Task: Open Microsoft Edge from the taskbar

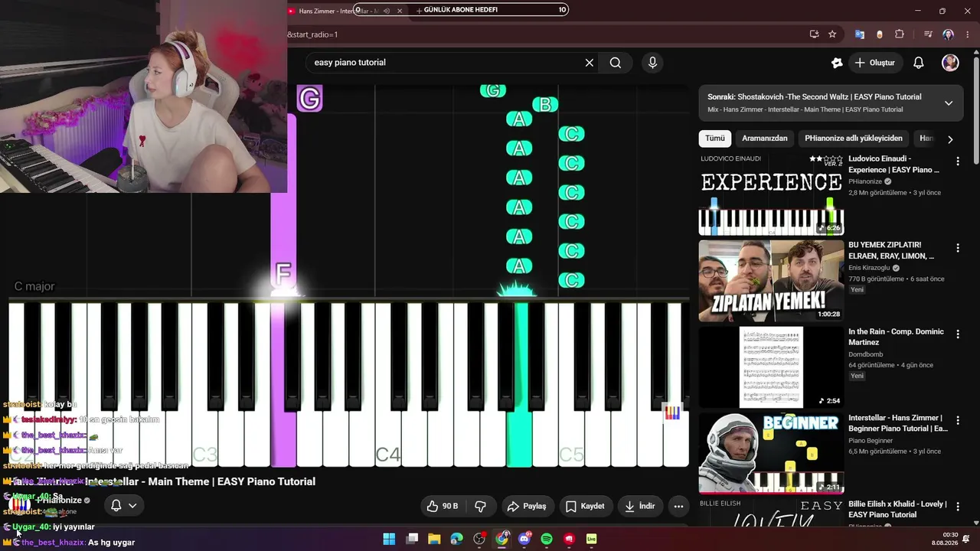Action: pyautogui.click(x=457, y=539)
